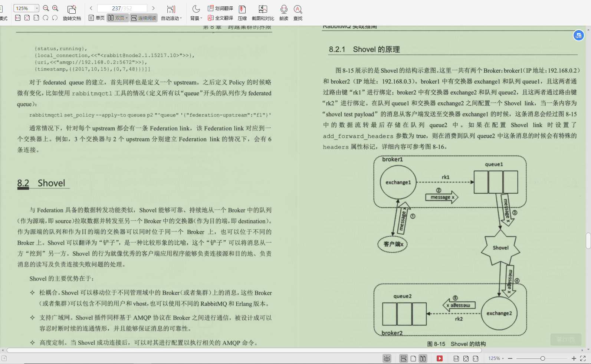Viewport: 591px width, 364px height.
Task: Click minus zoom out in status bar
Action: pos(510,358)
